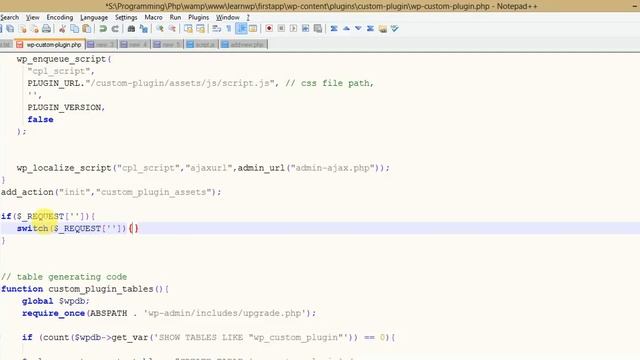Open Find with the binoculars icon

pos(131,29)
